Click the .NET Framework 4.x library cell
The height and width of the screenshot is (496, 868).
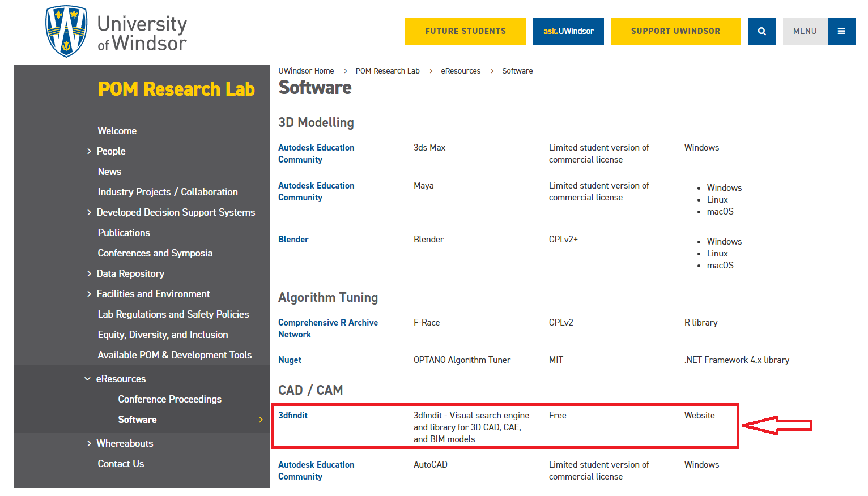pyautogui.click(x=737, y=360)
